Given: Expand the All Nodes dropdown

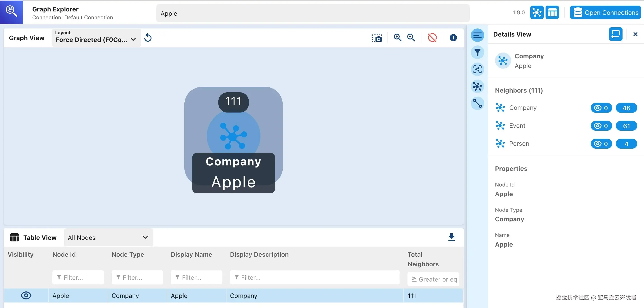Looking at the screenshot, I should [108, 237].
